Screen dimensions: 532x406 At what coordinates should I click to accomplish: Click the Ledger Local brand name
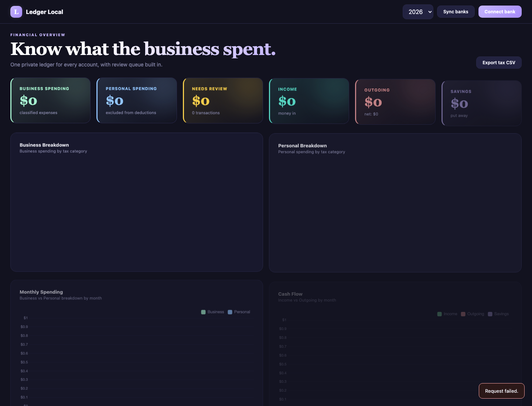coord(44,12)
